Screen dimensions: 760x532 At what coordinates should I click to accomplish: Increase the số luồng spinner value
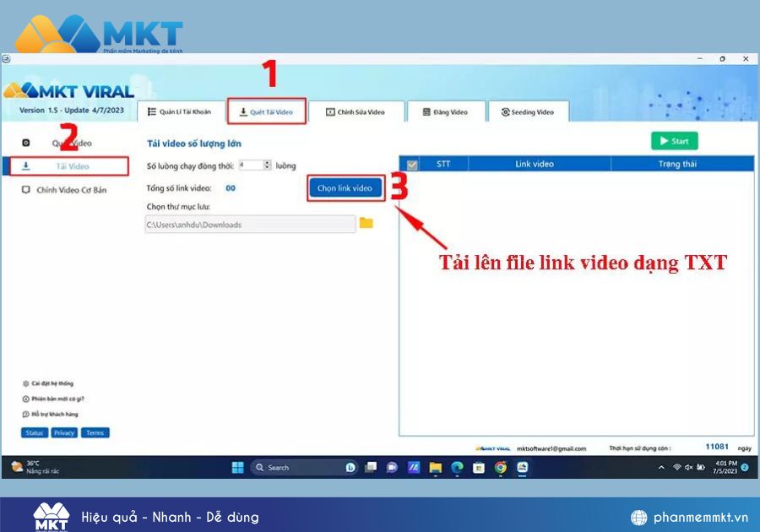click(267, 162)
